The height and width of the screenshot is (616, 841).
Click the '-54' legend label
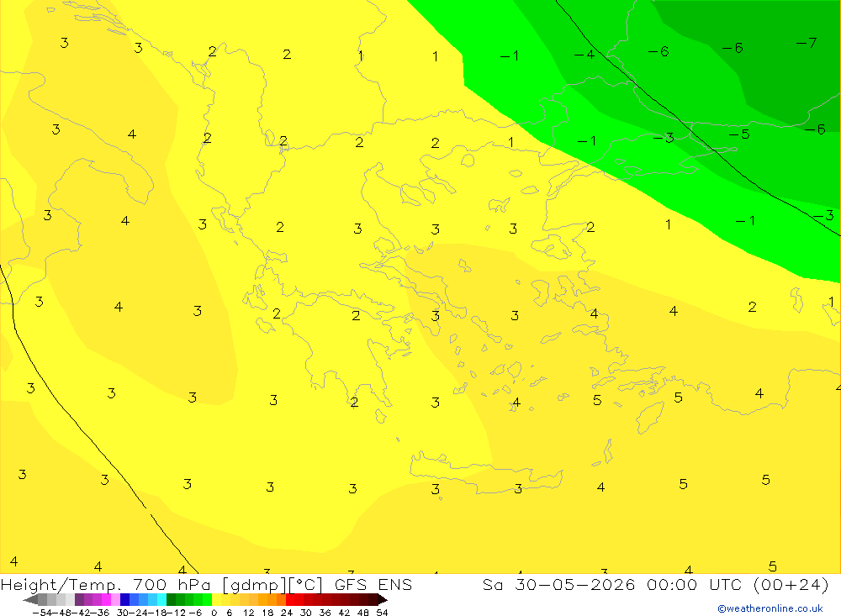click(x=44, y=613)
